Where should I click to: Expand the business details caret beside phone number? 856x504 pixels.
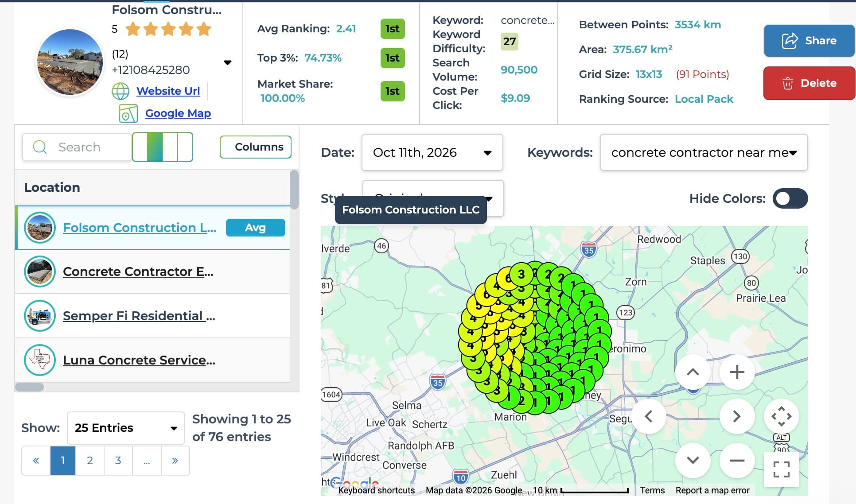[x=228, y=62]
